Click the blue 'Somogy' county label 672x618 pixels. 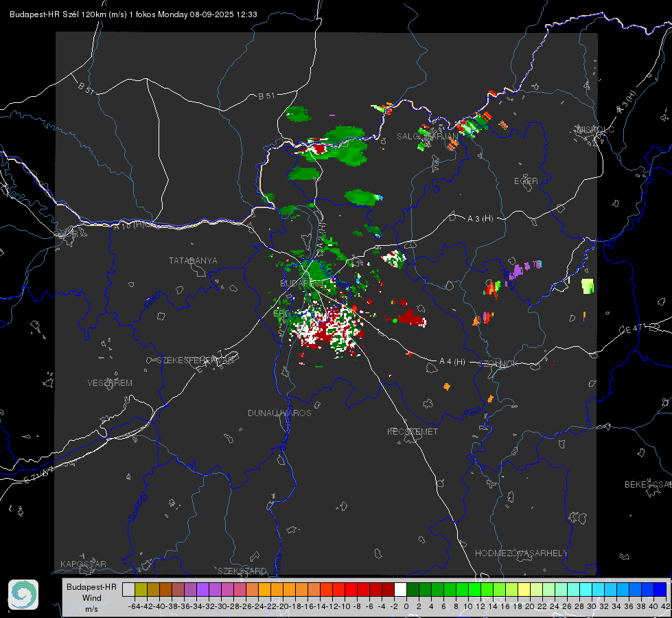138,507
